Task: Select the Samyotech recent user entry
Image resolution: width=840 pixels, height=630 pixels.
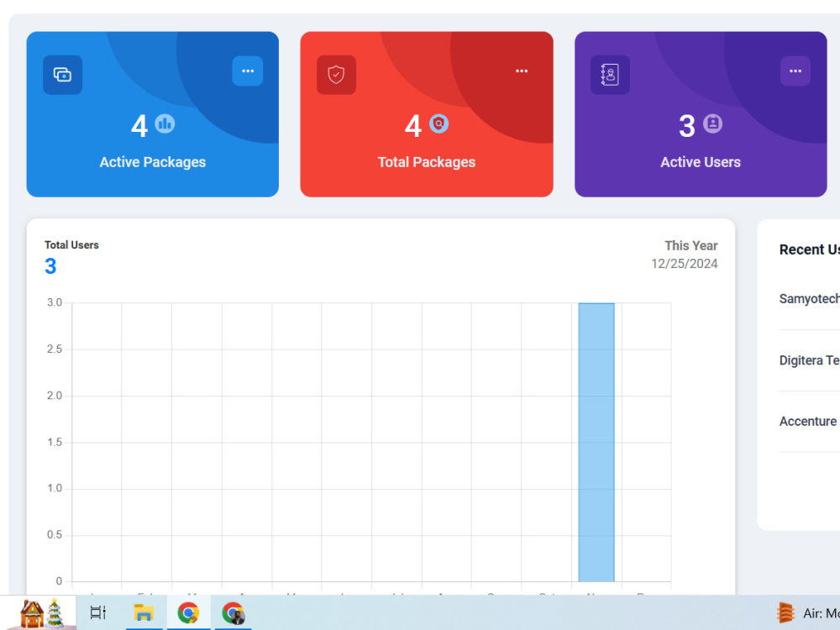Action: pyautogui.click(x=810, y=299)
